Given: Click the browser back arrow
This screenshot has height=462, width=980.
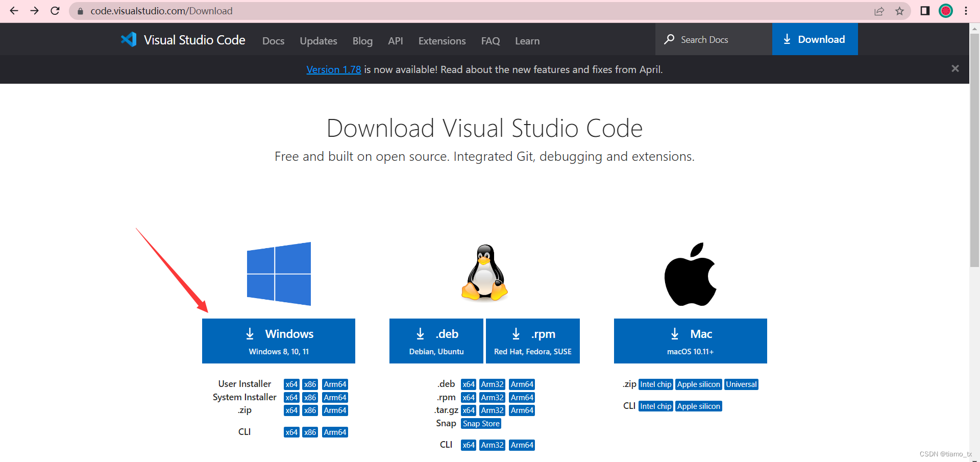Looking at the screenshot, I should tap(14, 11).
